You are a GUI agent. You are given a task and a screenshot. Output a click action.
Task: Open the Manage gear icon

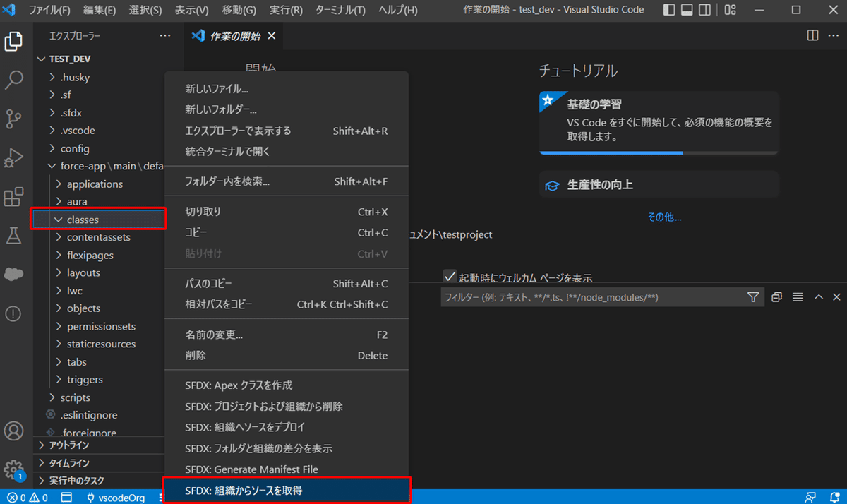pos(13,469)
